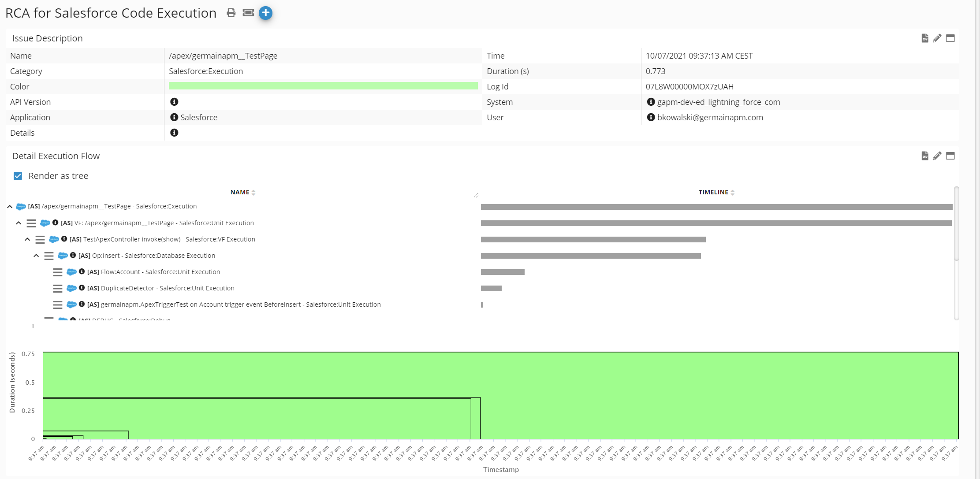The width and height of the screenshot is (980, 479).
Task: Open hamburger menu for Flow:Account row
Action: tap(58, 272)
